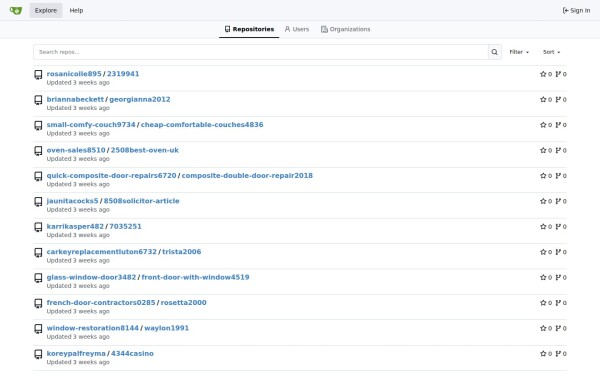Click the repo icon beside rosanicolle895/2319941

pos(38,75)
